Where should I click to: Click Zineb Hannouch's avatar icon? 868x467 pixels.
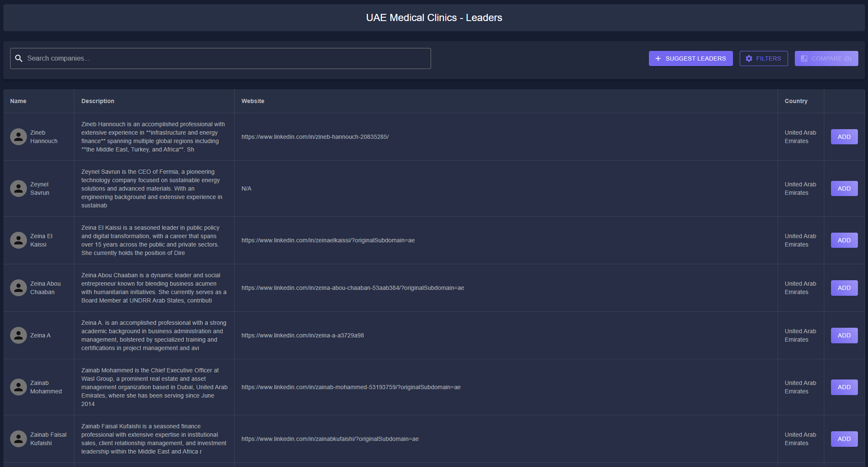point(19,137)
